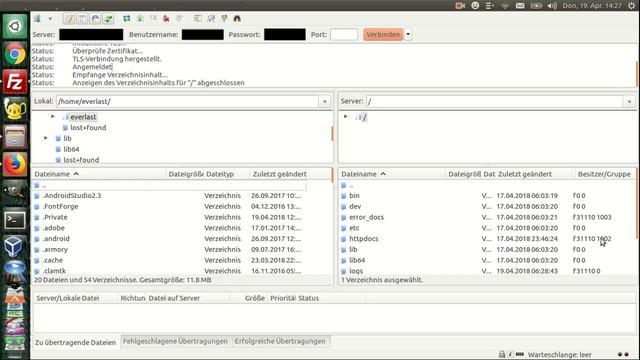
Task: Open system gear menu in top bar
Action: pyautogui.click(x=632, y=6)
